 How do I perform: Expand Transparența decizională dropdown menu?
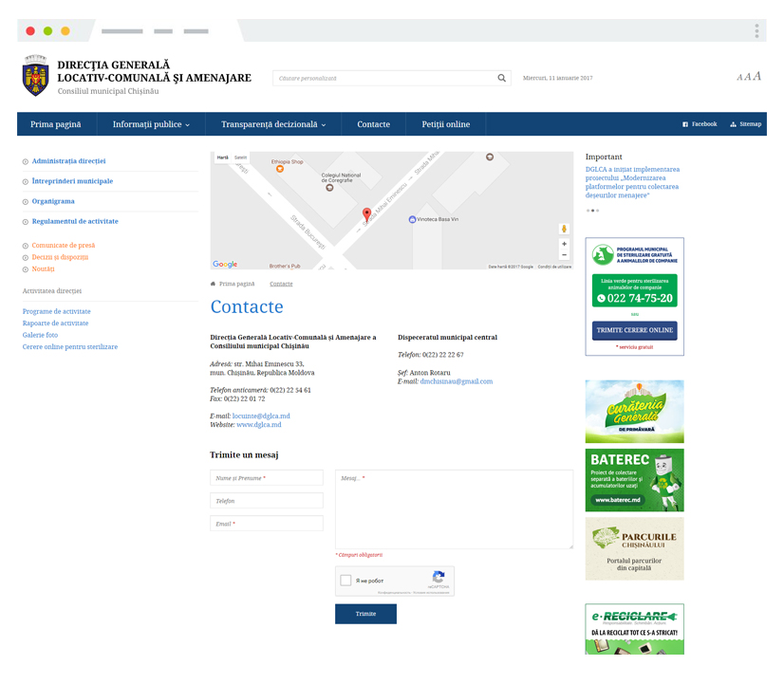(x=273, y=124)
